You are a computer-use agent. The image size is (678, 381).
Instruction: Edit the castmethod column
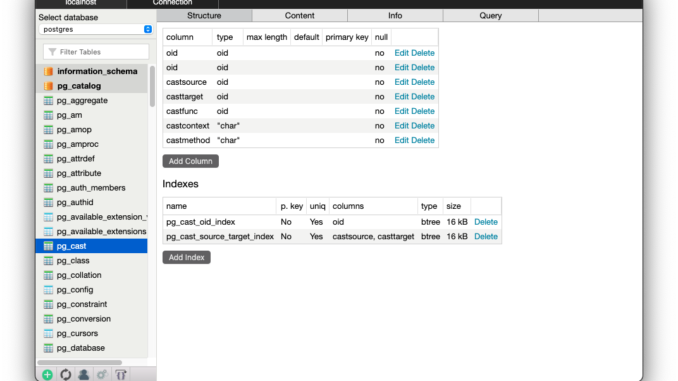tap(401, 141)
